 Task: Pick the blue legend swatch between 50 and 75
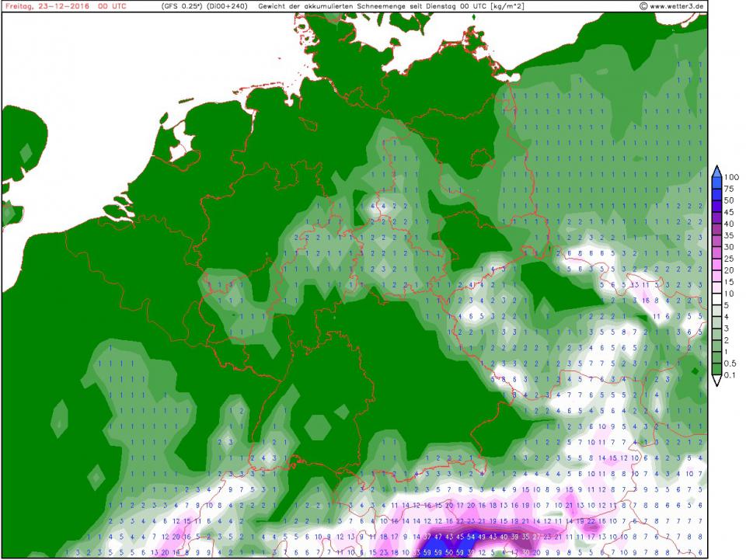[715, 193]
